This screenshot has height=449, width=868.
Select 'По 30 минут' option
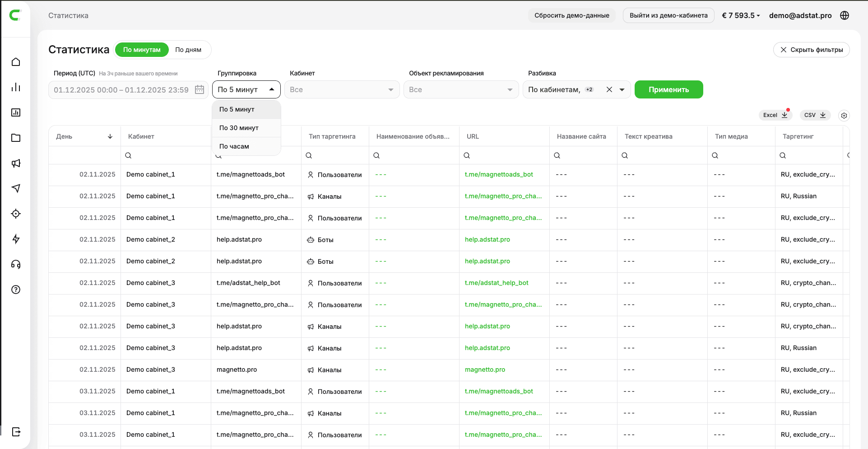coord(239,128)
